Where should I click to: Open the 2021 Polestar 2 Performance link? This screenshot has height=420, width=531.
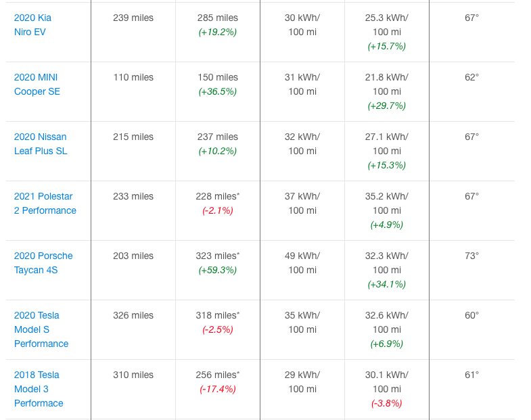(45, 203)
